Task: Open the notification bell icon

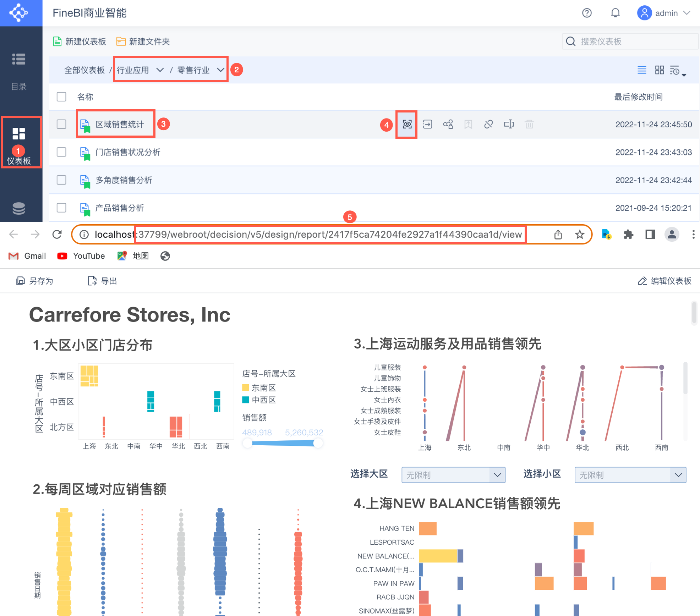Action: pyautogui.click(x=615, y=13)
